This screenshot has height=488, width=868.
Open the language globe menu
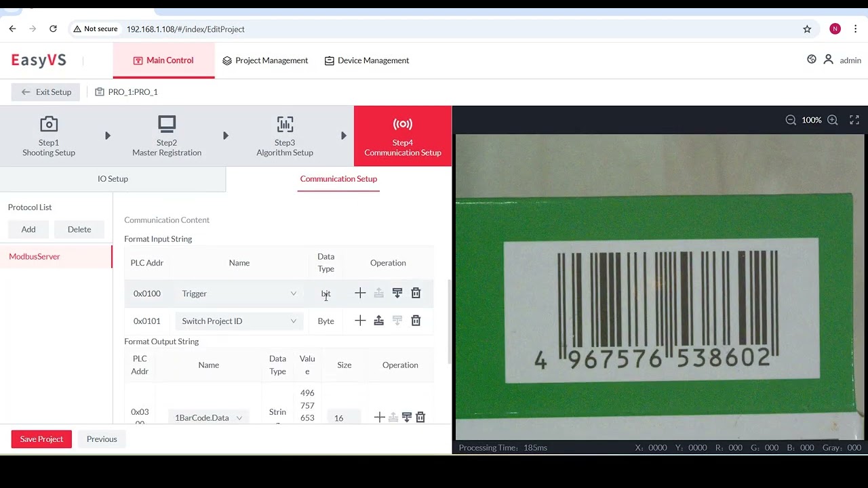click(812, 60)
